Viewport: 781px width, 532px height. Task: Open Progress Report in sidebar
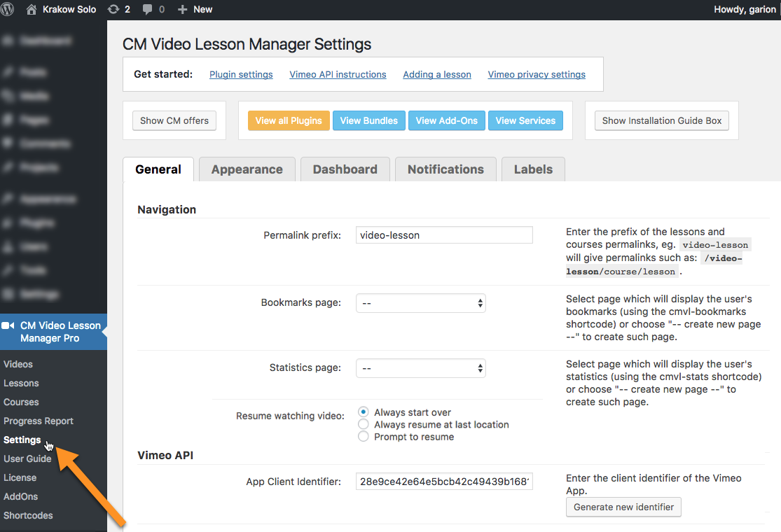(39, 421)
